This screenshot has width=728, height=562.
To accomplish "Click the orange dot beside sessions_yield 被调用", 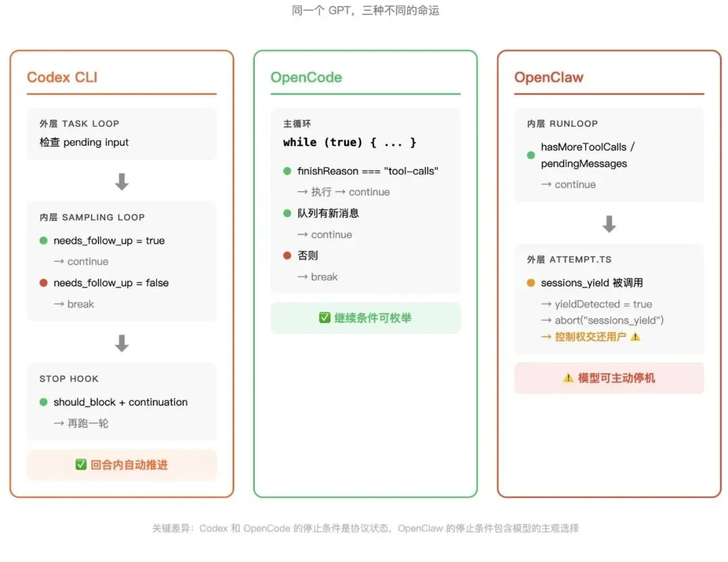I will point(531,282).
